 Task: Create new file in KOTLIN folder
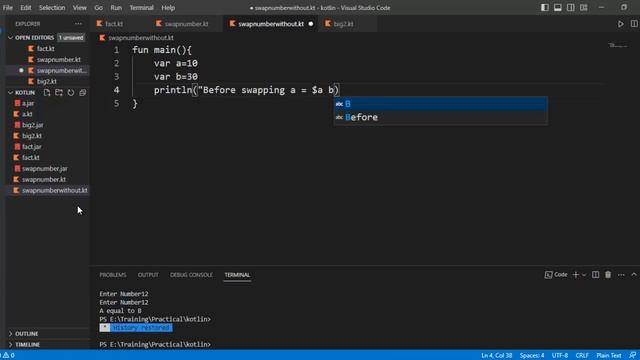tap(47, 93)
